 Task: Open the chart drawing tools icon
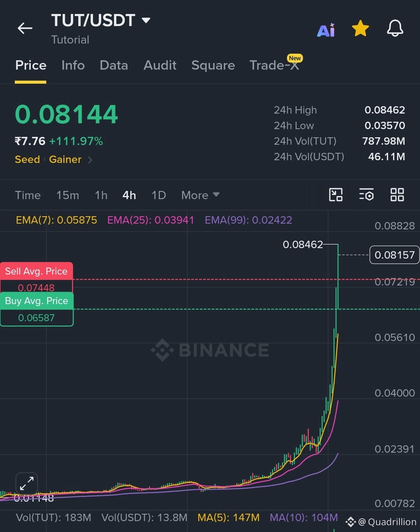336,194
